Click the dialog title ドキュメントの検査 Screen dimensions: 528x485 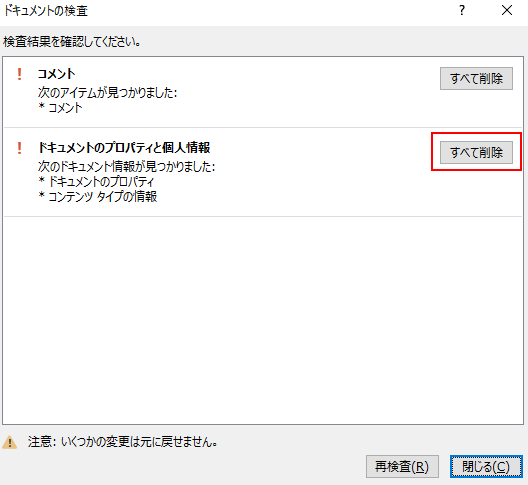(x=46, y=11)
